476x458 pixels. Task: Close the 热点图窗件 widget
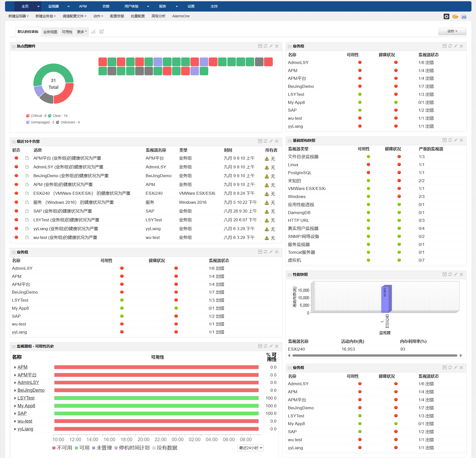pos(277,46)
